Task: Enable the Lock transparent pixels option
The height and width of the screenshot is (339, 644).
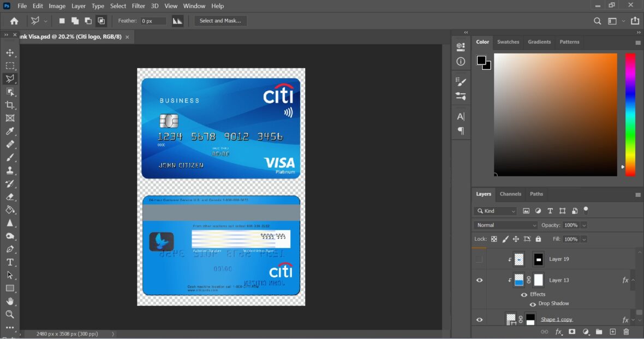Action: [x=493, y=239]
